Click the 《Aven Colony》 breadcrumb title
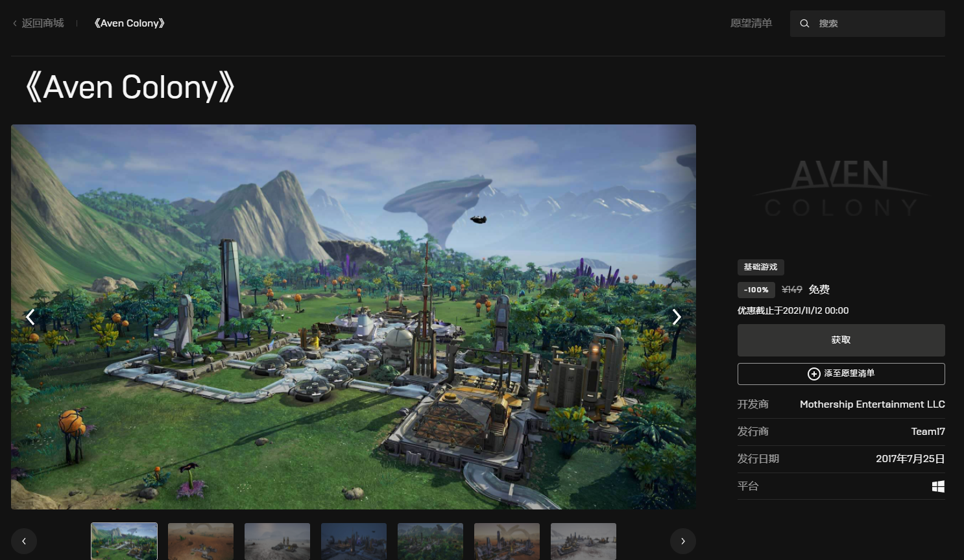 tap(129, 23)
